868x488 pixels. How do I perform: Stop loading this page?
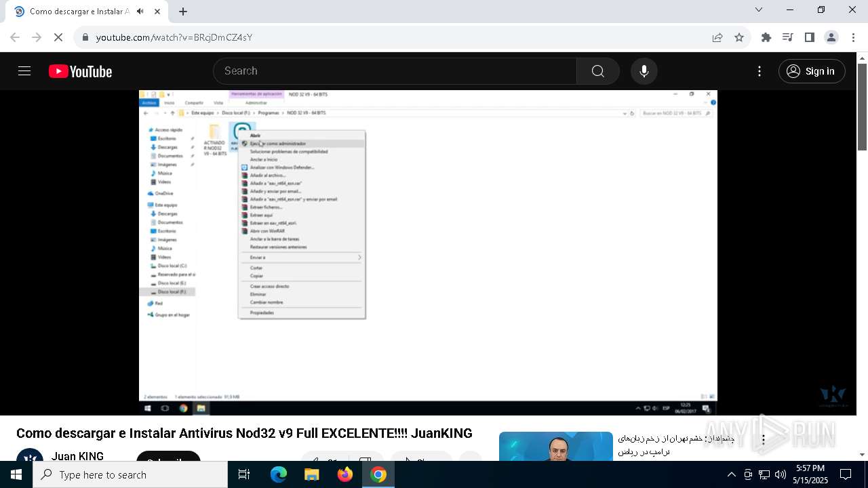58,37
